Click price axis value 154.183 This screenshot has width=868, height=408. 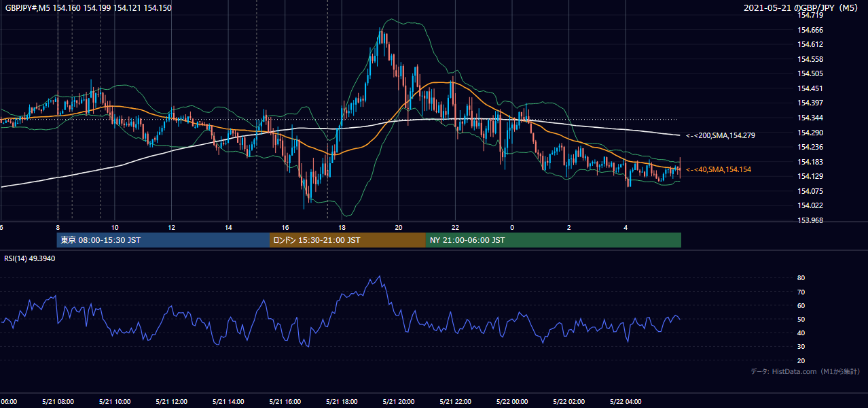point(811,162)
